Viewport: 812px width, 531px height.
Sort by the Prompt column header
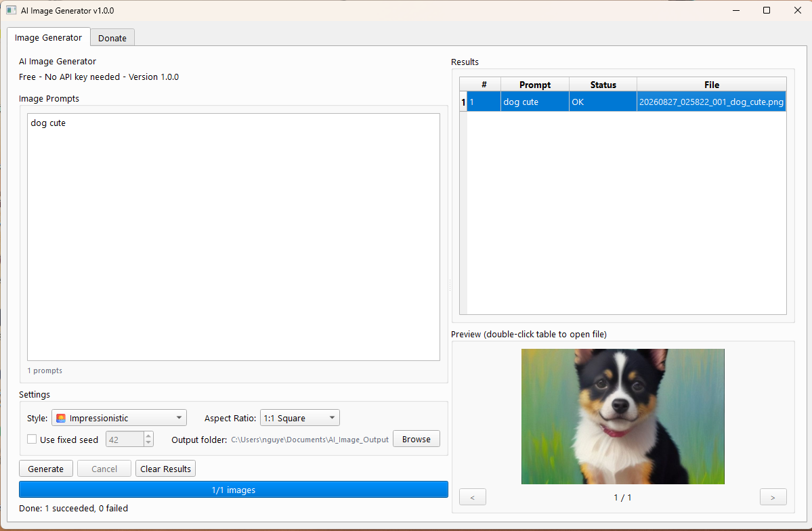tap(535, 85)
